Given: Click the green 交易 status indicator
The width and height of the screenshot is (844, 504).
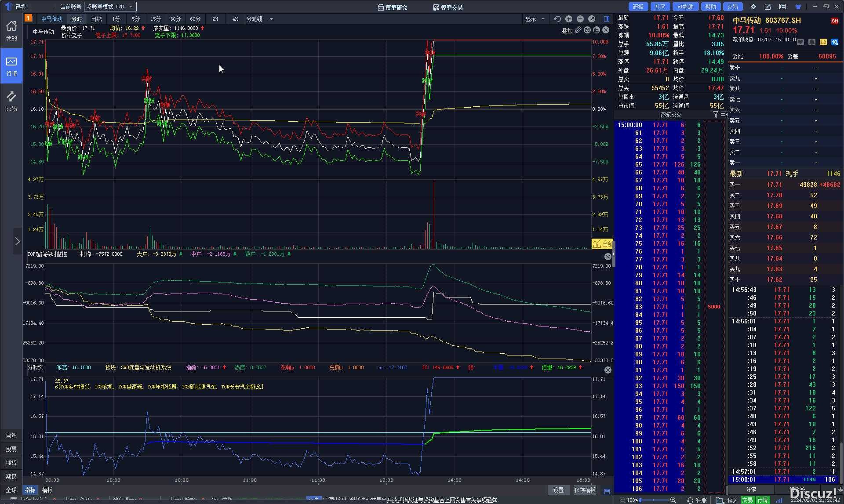Looking at the screenshot, I should 747,500.
